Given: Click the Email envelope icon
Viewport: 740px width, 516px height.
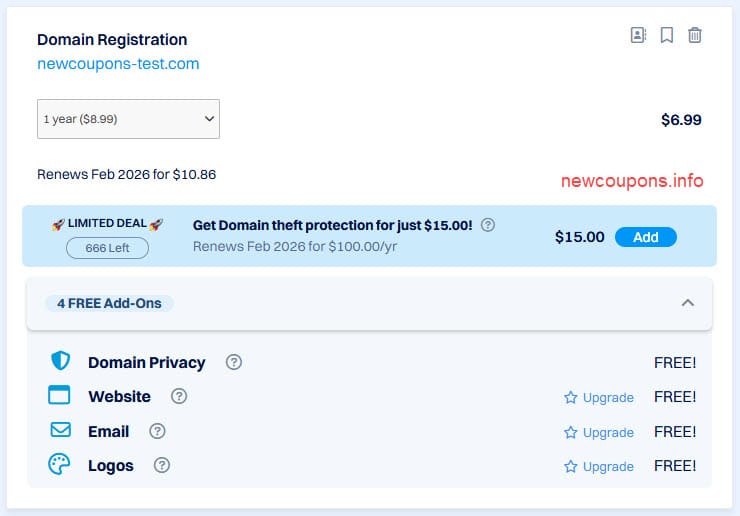Looking at the screenshot, I should click(x=60, y=430).
